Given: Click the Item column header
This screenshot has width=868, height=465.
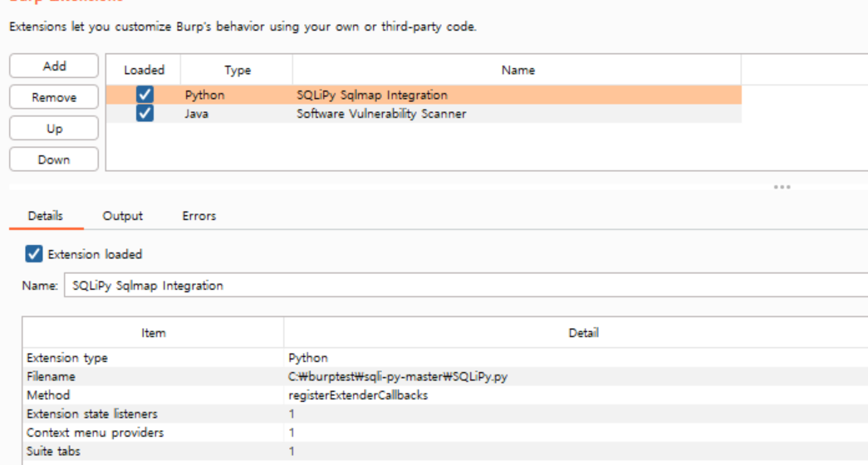Looking at the screenshot, I should [x=154, y=333].
